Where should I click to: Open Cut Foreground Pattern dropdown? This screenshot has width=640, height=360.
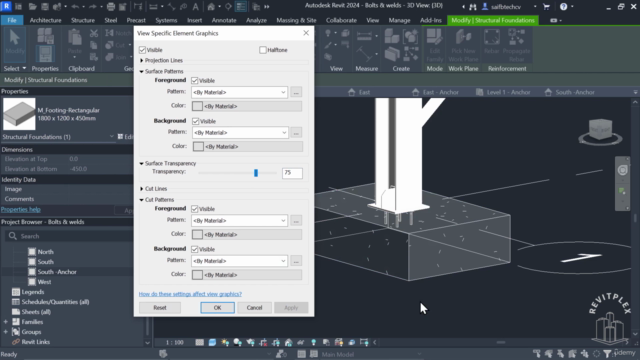239,220
